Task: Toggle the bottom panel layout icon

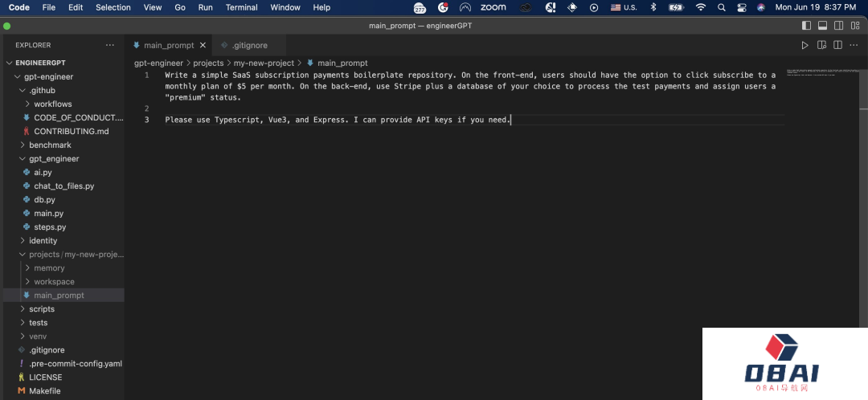Action: [821, 26]
